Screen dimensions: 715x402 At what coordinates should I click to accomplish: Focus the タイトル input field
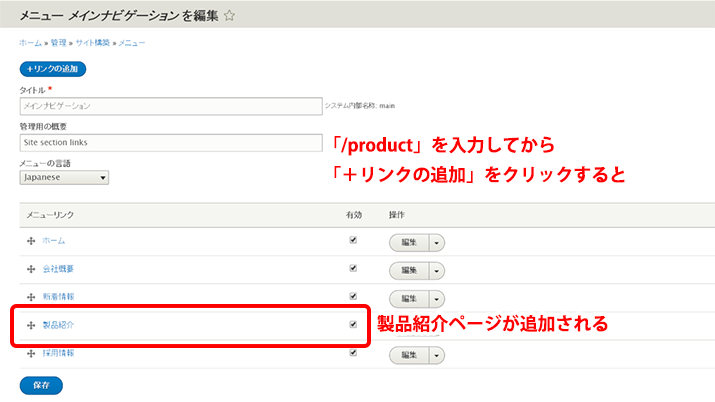tap(171, 106)
